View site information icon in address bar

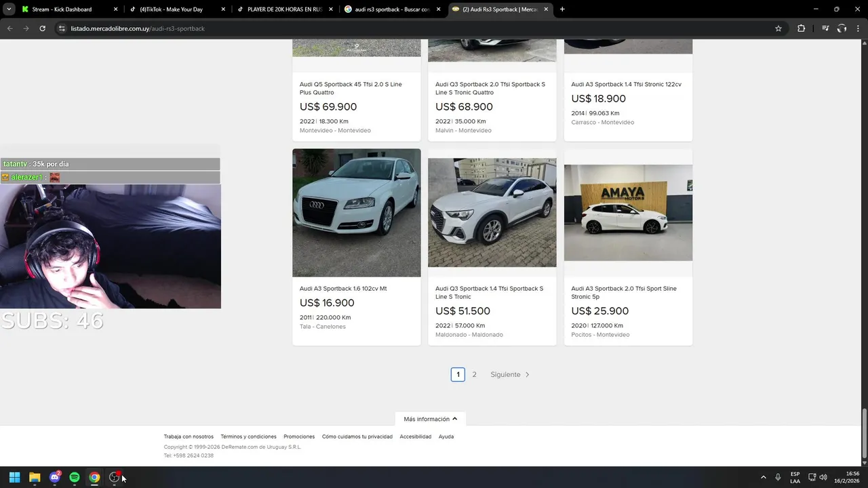click(x=62, y=28)
